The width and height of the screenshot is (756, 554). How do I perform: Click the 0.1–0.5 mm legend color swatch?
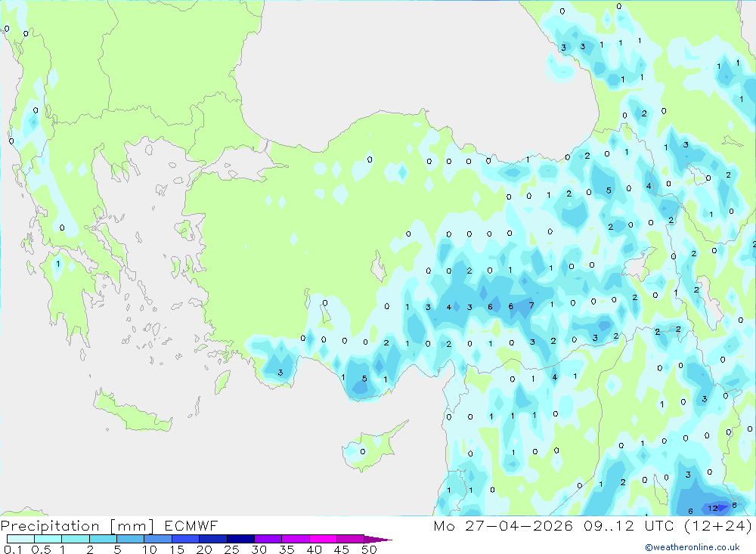click(20, 539)
